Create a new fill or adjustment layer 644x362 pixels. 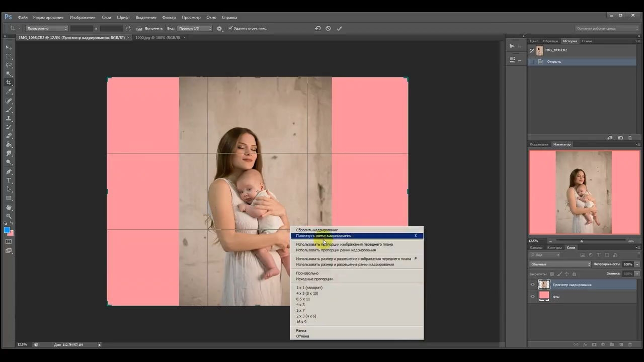(x=603, y=345)
